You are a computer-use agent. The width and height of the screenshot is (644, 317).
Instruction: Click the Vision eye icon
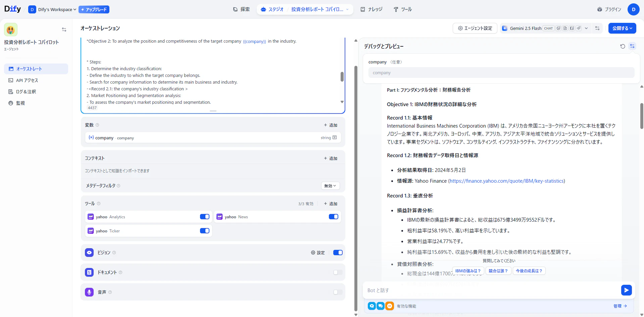[x=89, y=253]
